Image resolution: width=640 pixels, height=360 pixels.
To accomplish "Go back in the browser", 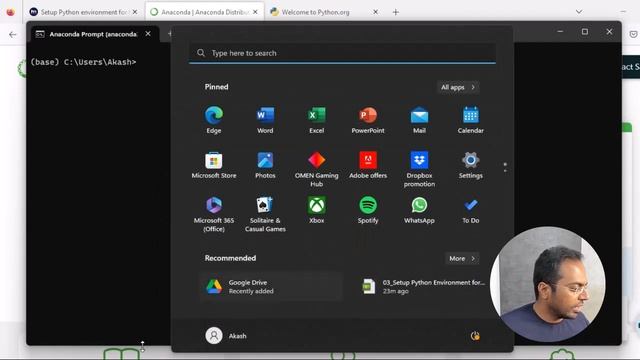I will (x=13, y=35).
